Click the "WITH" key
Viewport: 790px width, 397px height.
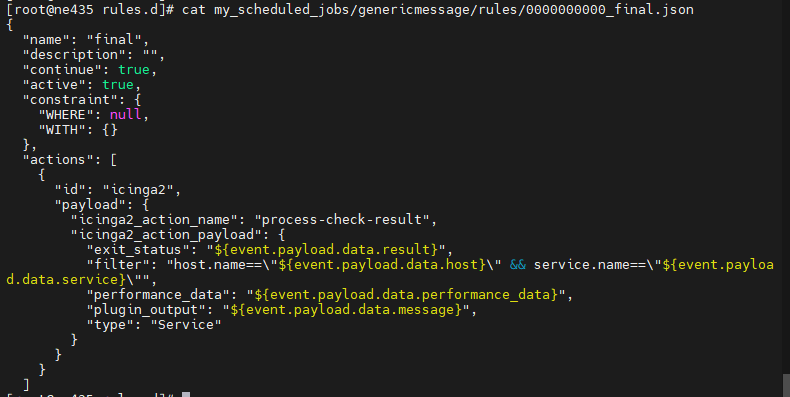(x=62, y=129)
